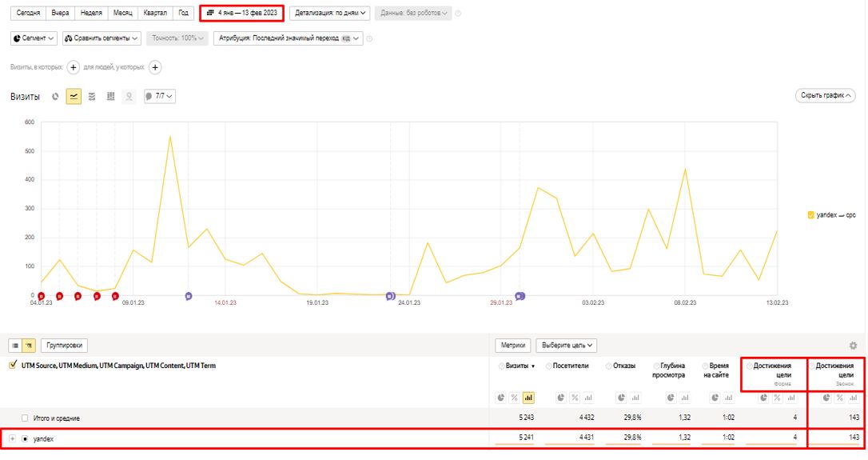Image resolution: width=868 pixels, height=460 pixels.
Task: Sort by the Посетители column header
Action: tap(570, 366)
